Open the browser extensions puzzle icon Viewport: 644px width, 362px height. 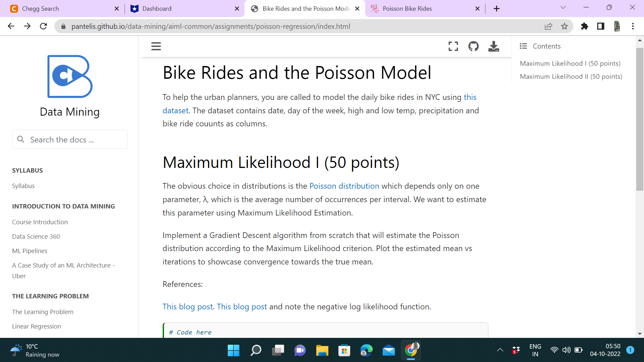584,26
